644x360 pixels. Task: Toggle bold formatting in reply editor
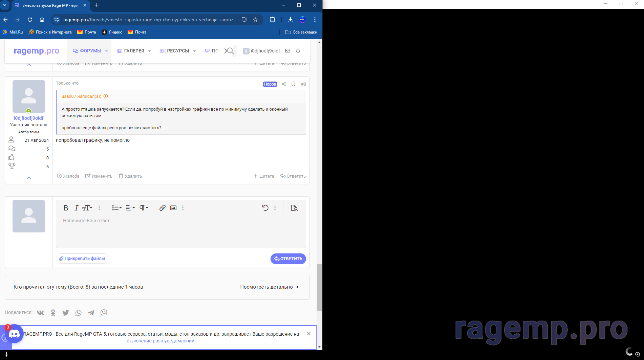pos(66,208)
